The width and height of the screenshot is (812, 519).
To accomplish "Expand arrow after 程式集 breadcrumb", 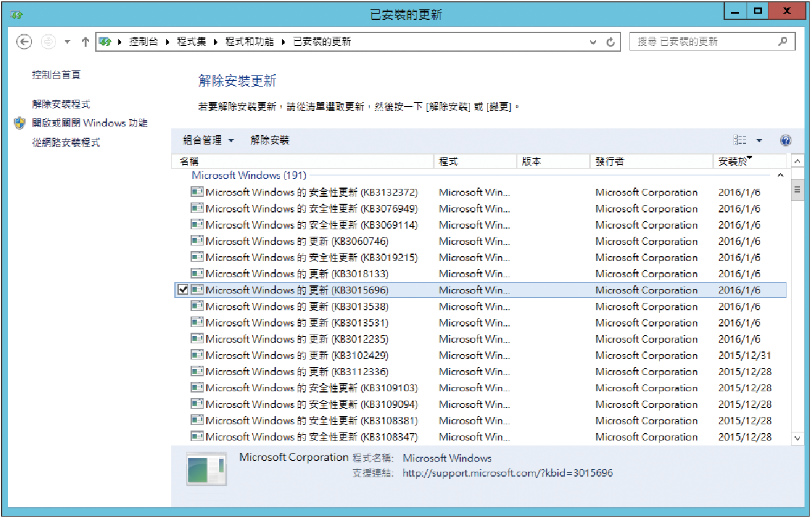I will pos(216,42).
